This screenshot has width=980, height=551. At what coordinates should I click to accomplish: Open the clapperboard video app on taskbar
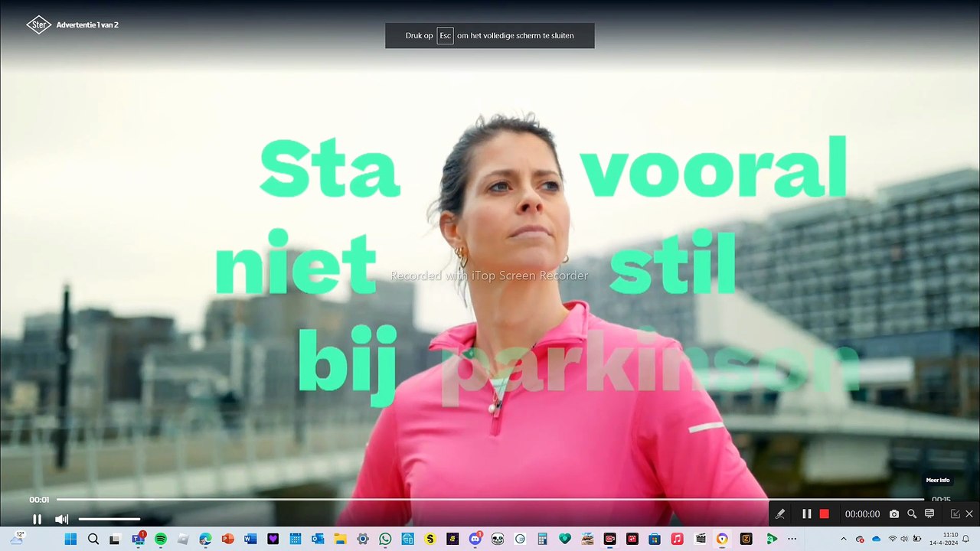(x=700, y=539)
